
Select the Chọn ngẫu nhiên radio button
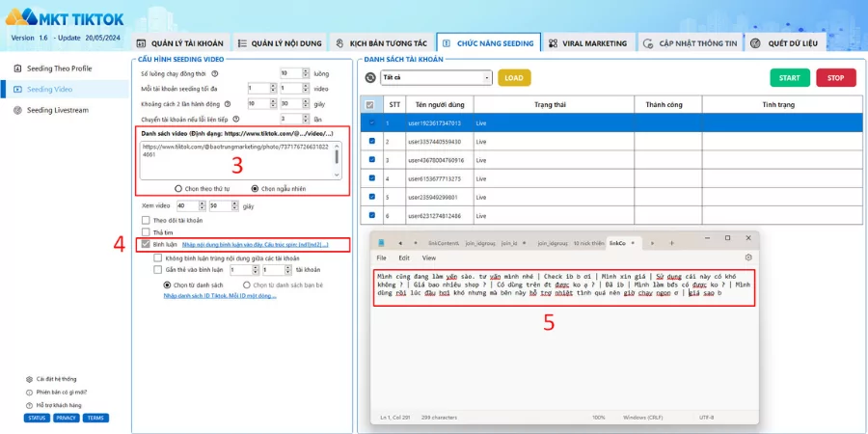255,189
